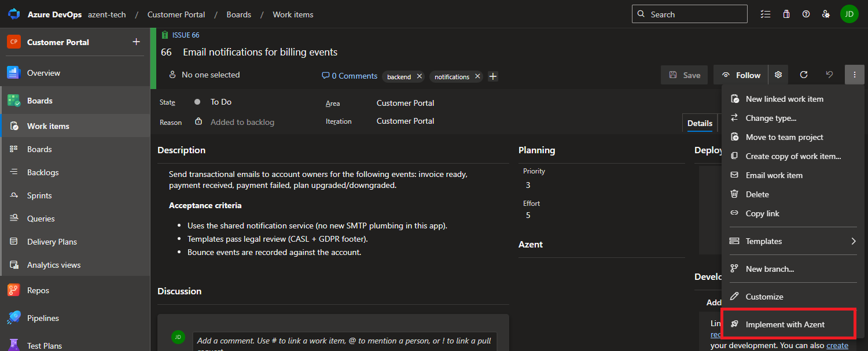Expand the Boards hub section in sidebar

[75, 101]
